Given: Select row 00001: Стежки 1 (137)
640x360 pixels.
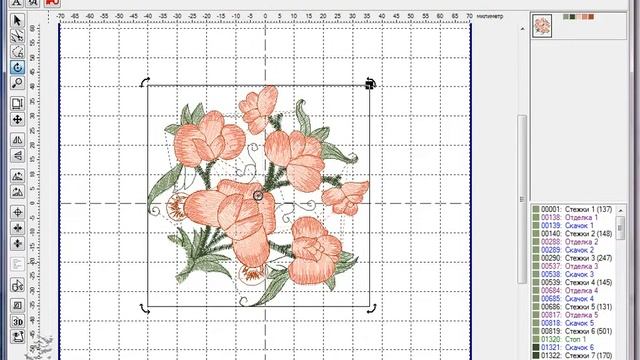Looking at the screenshot, I should tap(573, 209).
